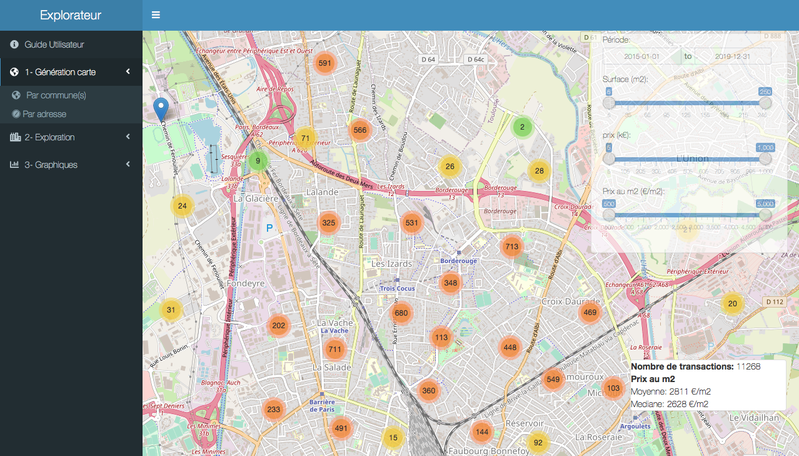Open map cluster 144

pos(482,432)
